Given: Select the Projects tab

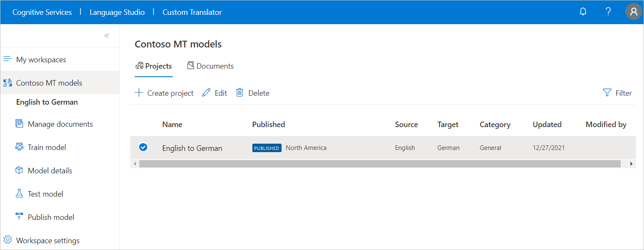Looking at the screenshot, I should coord(154,66).
